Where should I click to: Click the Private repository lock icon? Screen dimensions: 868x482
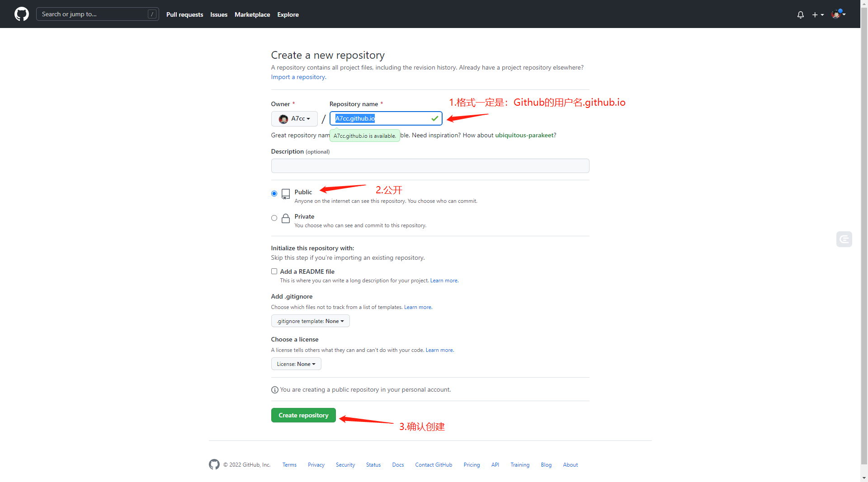coord(286,218)
